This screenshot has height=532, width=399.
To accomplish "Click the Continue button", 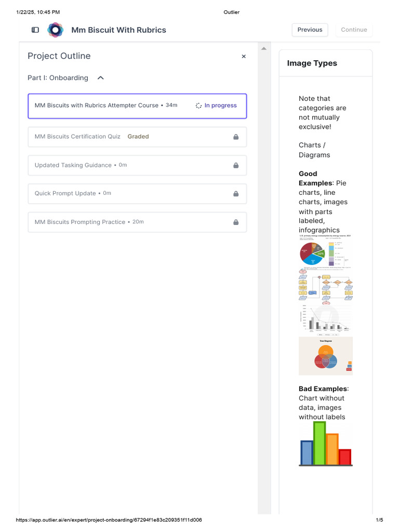I will pyautogui.click(x=354, y=30).
